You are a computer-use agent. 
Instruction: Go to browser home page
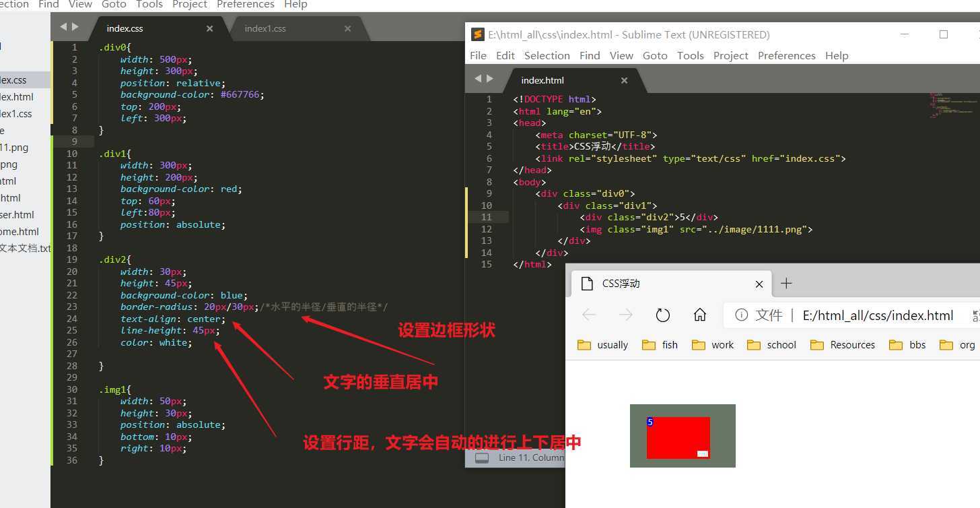pos(700,315)
